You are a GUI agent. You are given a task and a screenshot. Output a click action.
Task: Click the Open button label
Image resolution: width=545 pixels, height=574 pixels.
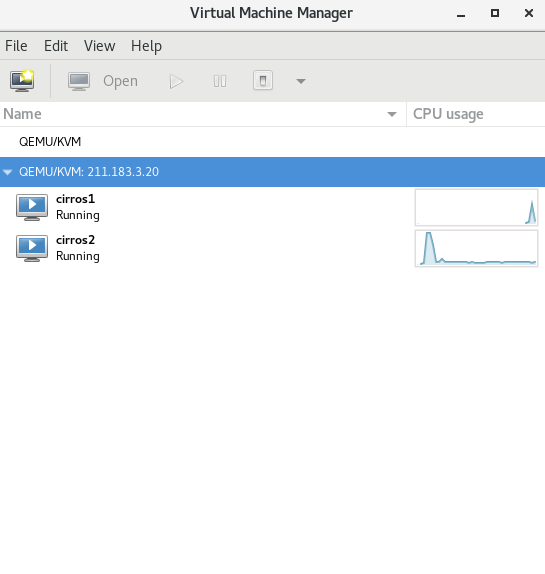pos(120,81)
